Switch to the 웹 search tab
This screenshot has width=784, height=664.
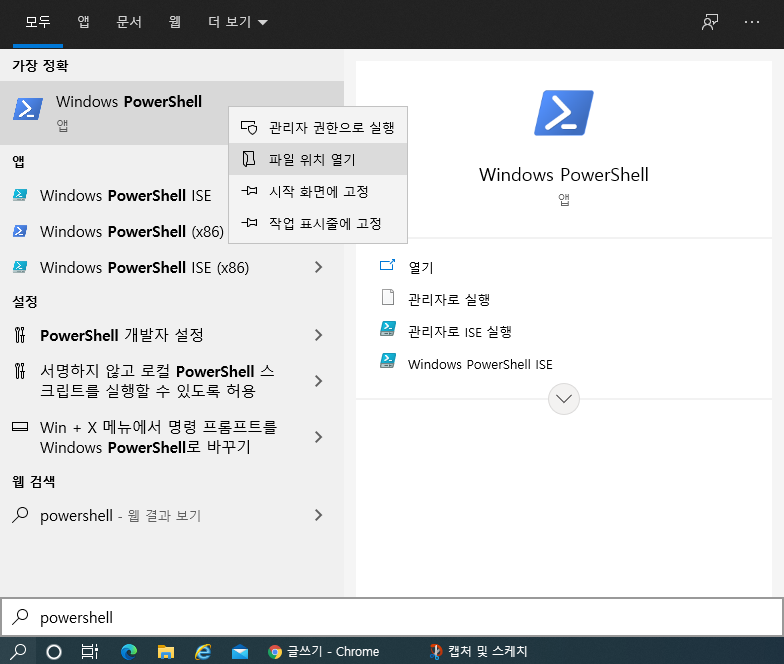tap(174, 22)
